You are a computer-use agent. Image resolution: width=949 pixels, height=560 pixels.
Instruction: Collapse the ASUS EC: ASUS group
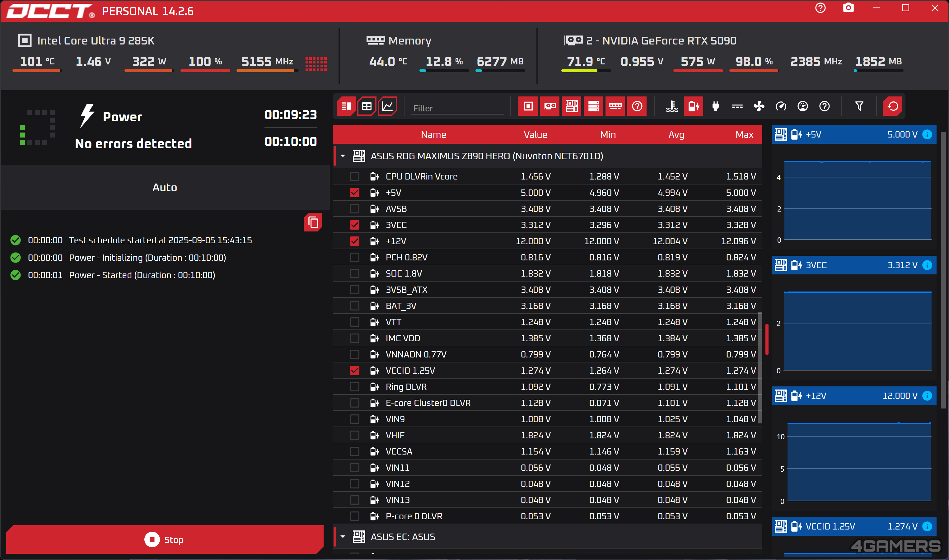tap(343, 537)
